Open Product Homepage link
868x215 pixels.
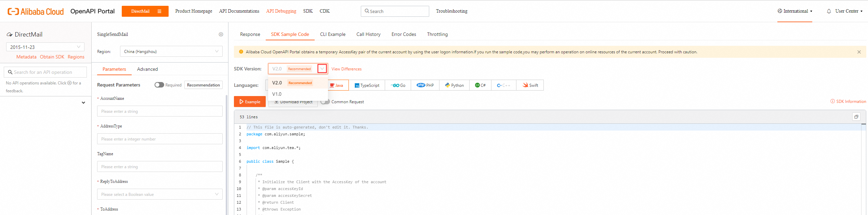point(194,11)
